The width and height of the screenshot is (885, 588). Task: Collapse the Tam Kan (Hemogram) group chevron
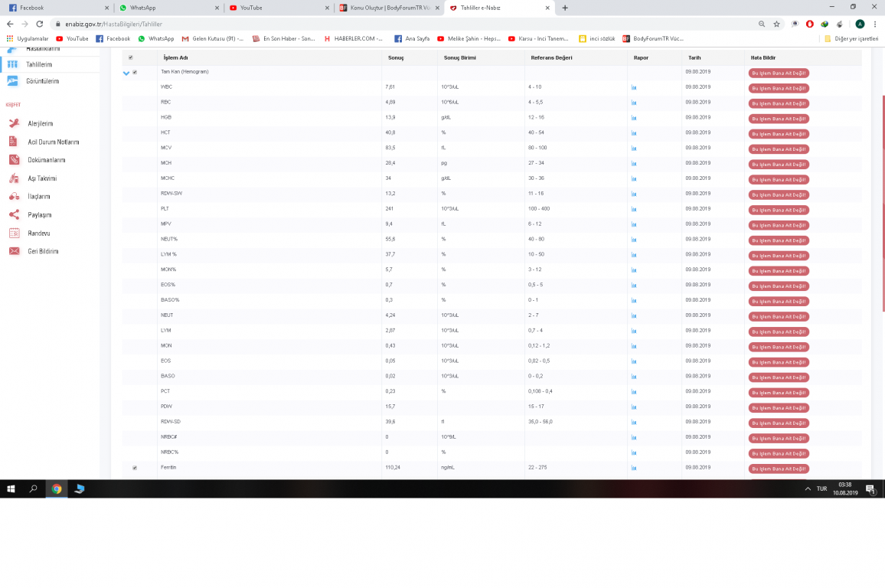click(x=126, y=73)
